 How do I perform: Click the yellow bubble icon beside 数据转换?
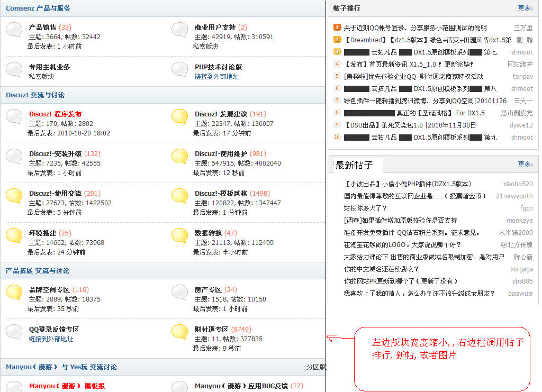coord(180,236)
